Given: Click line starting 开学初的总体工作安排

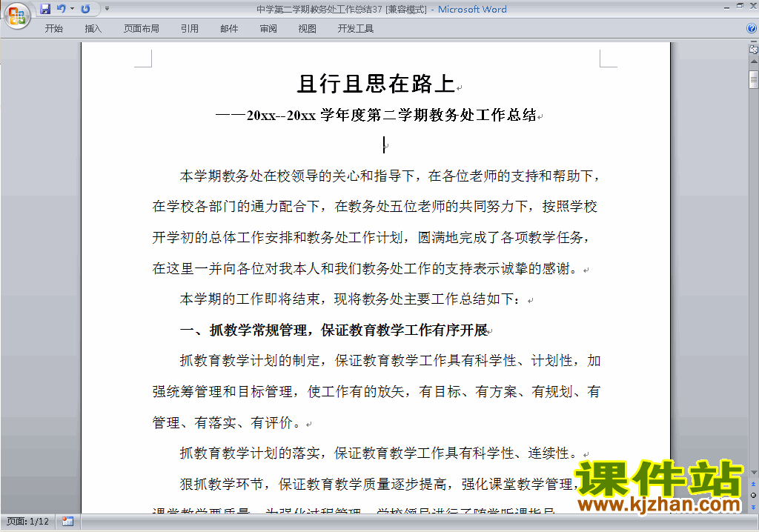Looking at the screenshot, I should point(372,238).
